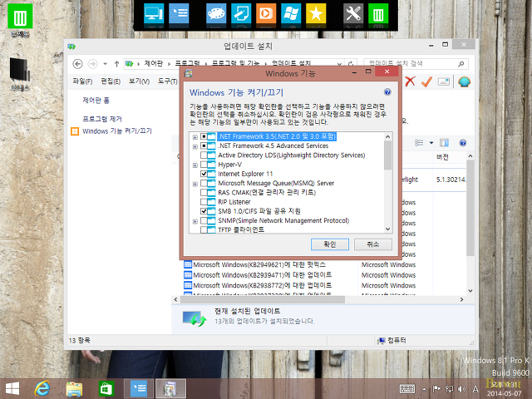Screen dimensions: 532x399
Task: Enable RAS CMAK checkbox
Action: click(204, 192)
